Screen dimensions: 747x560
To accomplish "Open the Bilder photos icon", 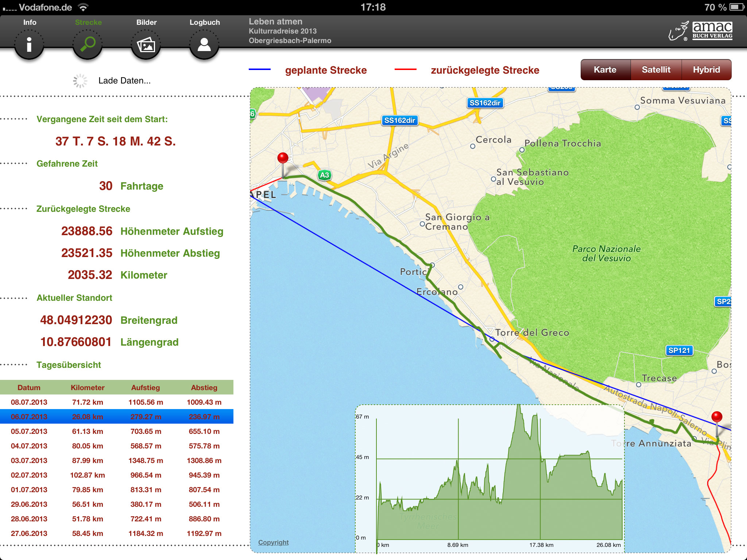I will point(146,44).
